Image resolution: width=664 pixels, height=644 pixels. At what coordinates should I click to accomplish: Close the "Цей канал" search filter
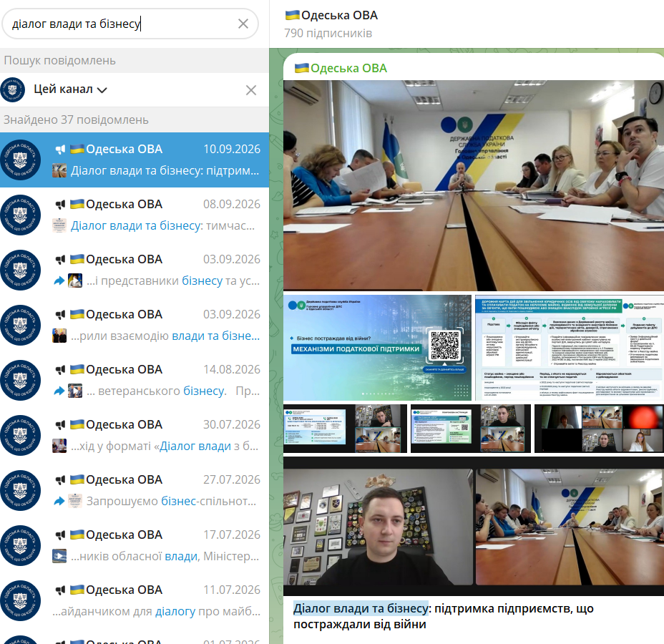[x=251, y=89]
